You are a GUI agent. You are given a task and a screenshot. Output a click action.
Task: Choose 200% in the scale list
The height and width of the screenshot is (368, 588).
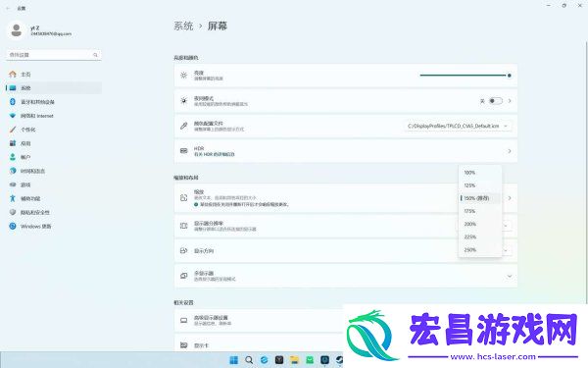tap(480, 224)
